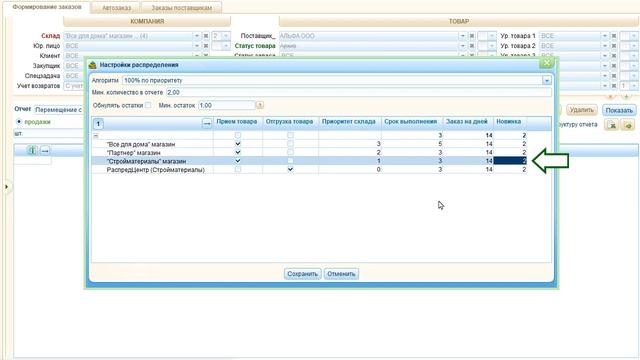640x360 pixels.
Task: Click the Мин. количество в отчете field
Action: click(x=358, y=93)
